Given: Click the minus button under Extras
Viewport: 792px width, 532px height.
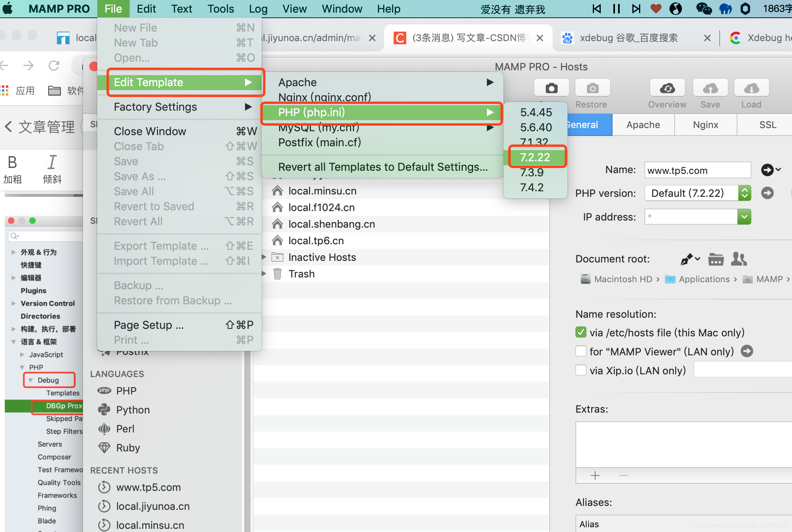Looking at the screenshot, I should (624, 475).
